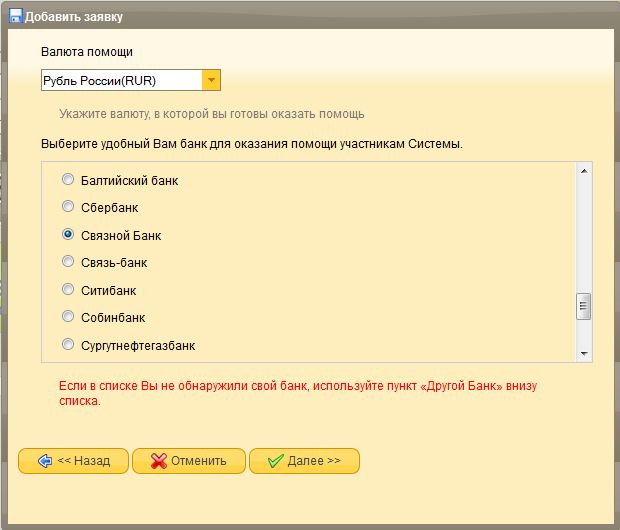Click the gray hint Укажите валюту text

(212, 114)
